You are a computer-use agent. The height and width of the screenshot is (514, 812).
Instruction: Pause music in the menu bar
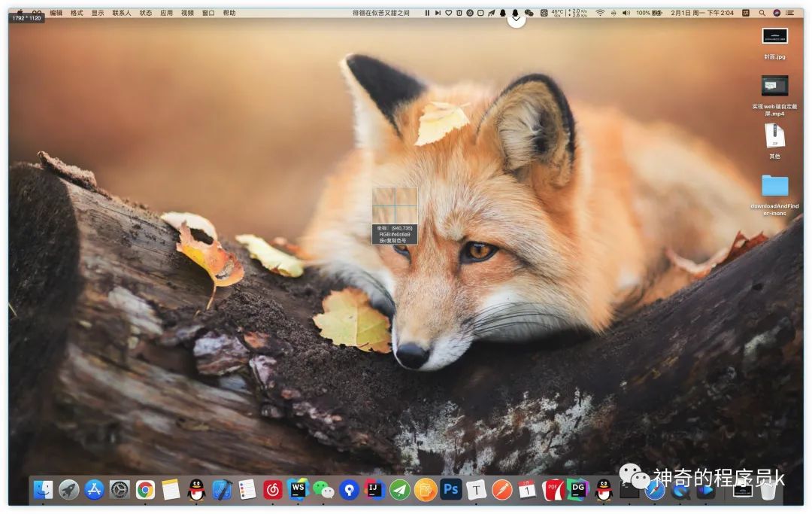pos(427,13)
